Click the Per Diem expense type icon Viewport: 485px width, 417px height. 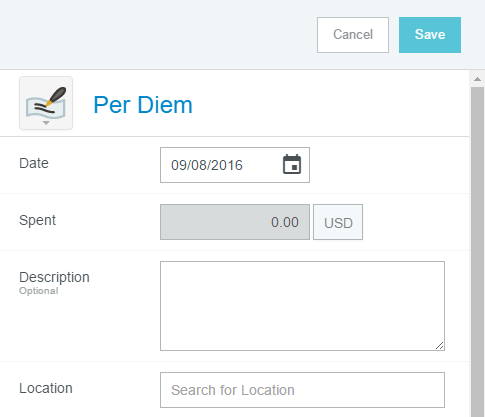coord(46,103)
